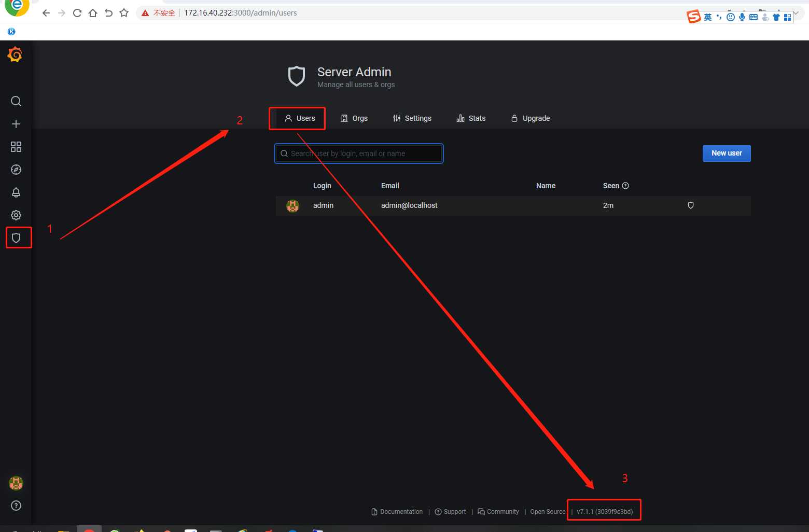Open the admin user login entry
Screen dimensions: 809x532
[323, 205]
